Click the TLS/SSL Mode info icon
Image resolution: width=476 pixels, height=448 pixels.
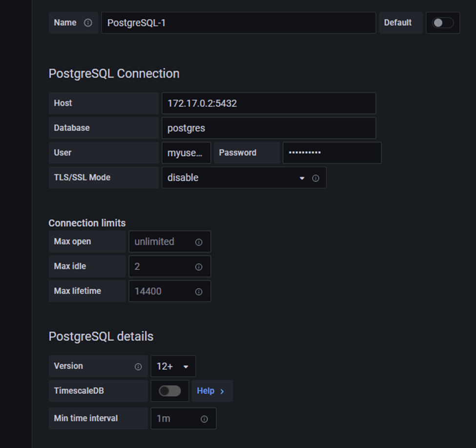pos(315,178)
